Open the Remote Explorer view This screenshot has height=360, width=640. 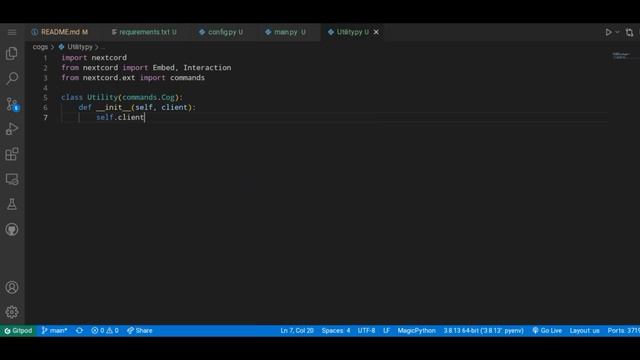[12, 179]
